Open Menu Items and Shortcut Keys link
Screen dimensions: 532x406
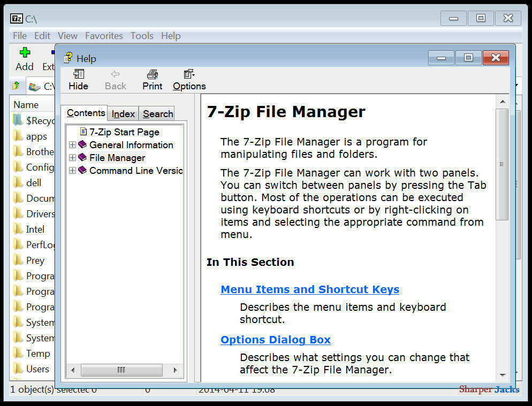310,289
